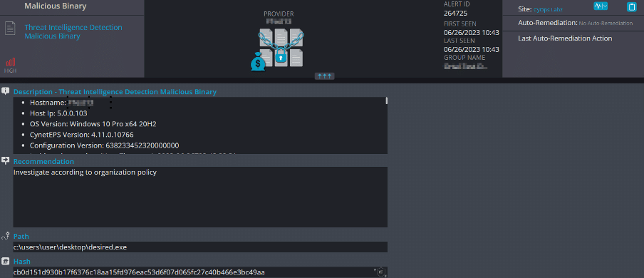Open the CyOps Labz site link
The width and height of the screenshot is (644, 278).
[548, 9]
